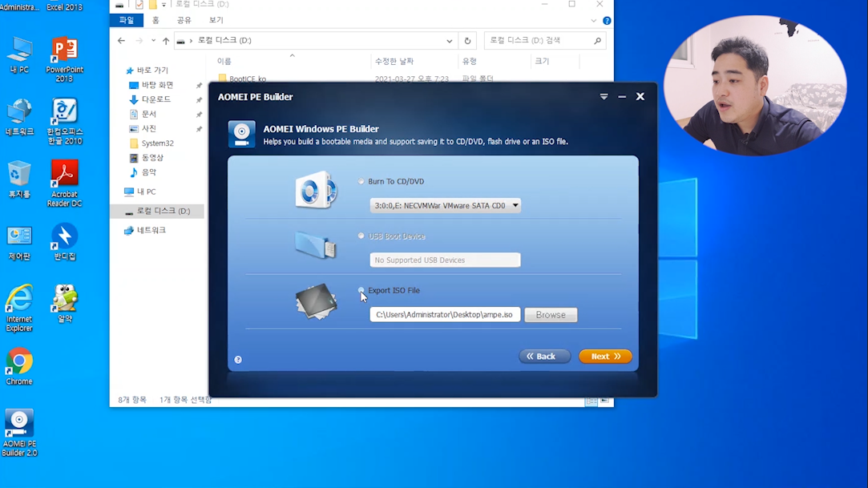
Task: Open the 홈 ribbon tab in File Explorer
Action: [x=155, y=20]
